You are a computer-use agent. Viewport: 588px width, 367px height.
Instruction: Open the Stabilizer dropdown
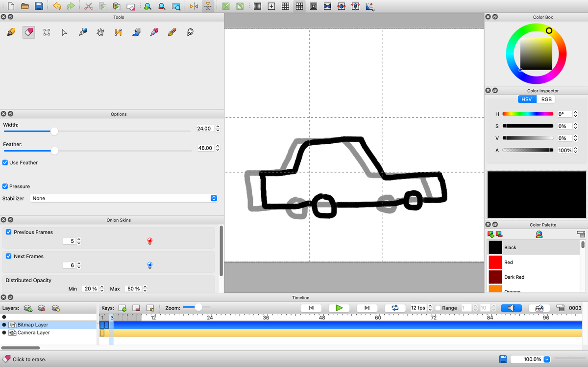123,198
